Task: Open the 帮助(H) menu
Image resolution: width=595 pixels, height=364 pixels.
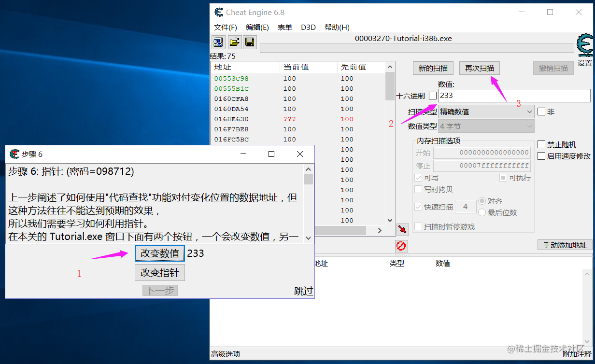Action: [x=337, y=28]
